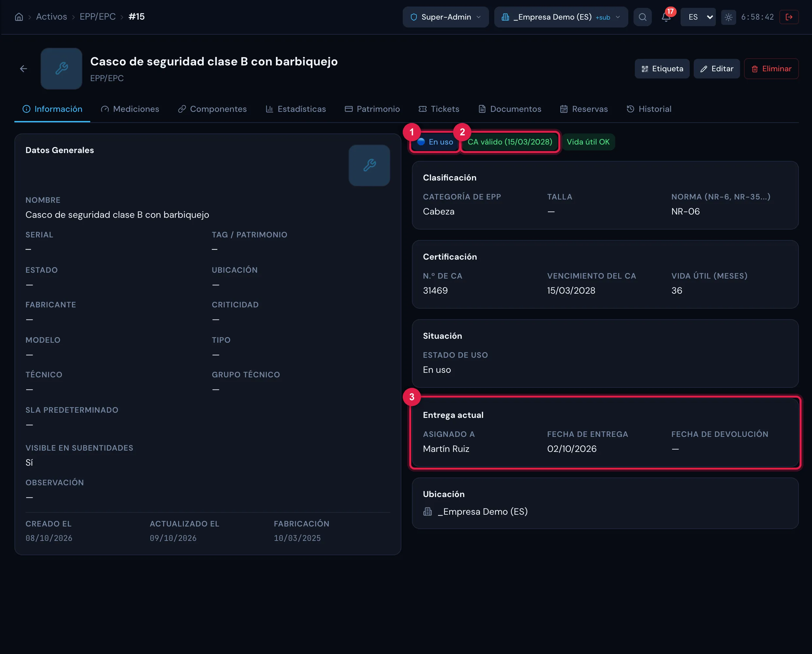Image resolution: width=812 pixels, height=654 pixels.
Task: Click the wrench asset icon next to the title
Action: tap(61, 69)
